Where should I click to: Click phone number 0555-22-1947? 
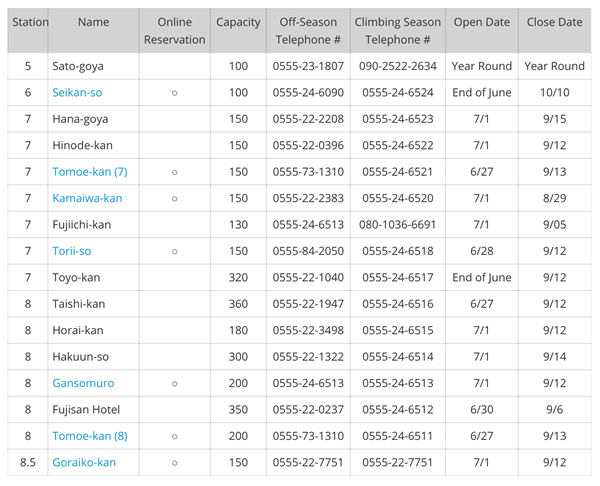[308, 303]
